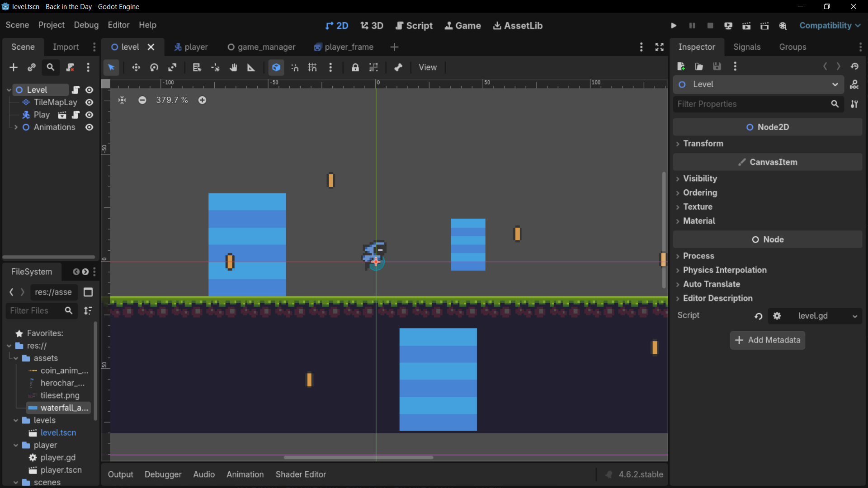Click the Filter Properties search field
Image resolution: width=868 pixels, height=488 pixels.
[750, 104]
